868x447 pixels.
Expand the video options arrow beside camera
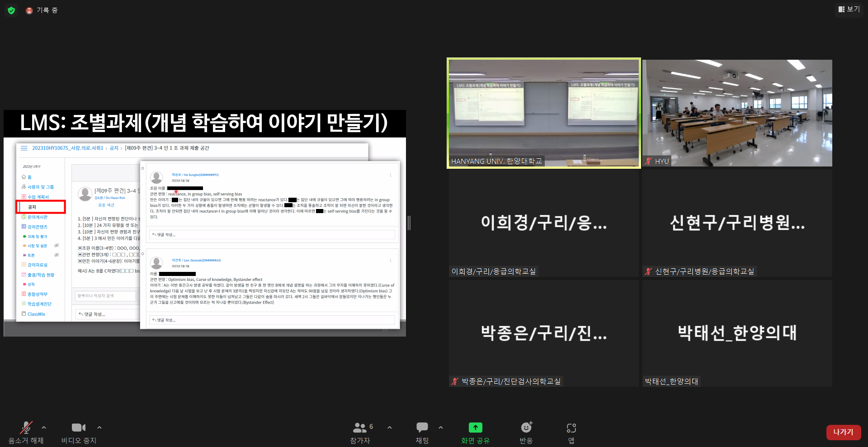click(x=99, y=427)
